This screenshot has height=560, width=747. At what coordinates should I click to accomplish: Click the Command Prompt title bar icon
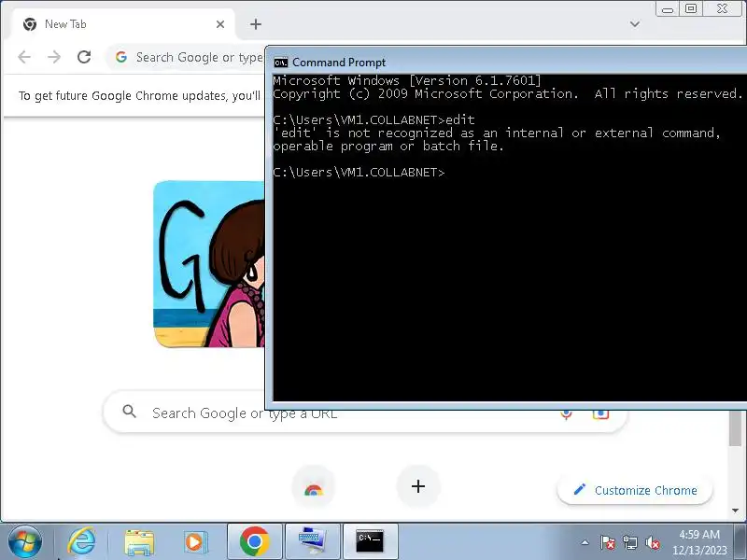(281, 63)
